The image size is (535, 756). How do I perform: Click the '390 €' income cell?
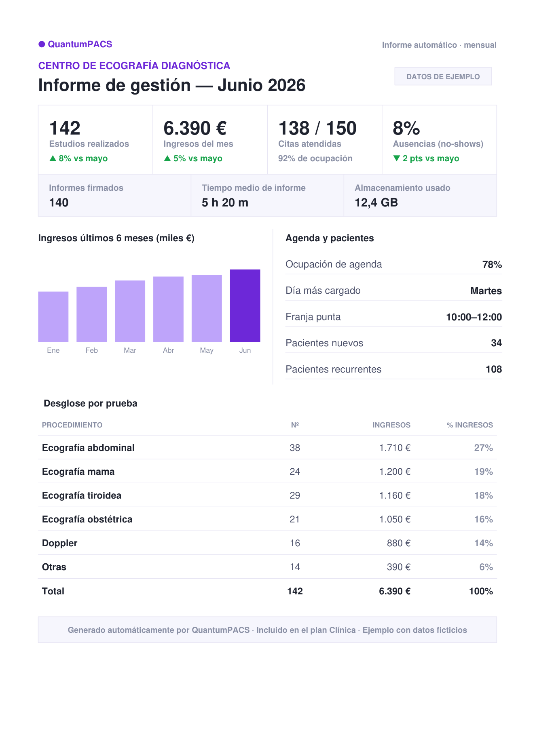pyautogui.click(x=399, y=567)
